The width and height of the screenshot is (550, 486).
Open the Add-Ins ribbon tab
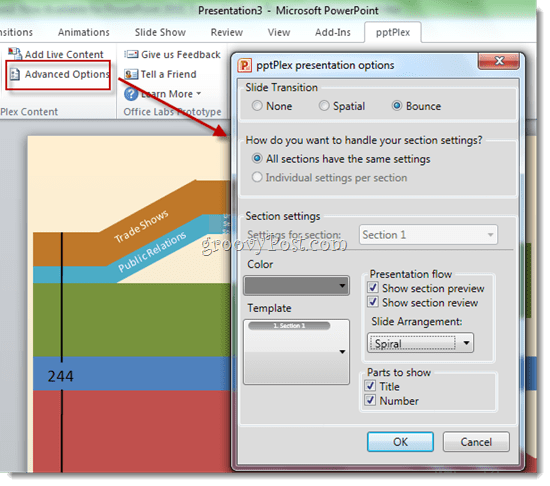pyautogui.click(x=333, y=32)
